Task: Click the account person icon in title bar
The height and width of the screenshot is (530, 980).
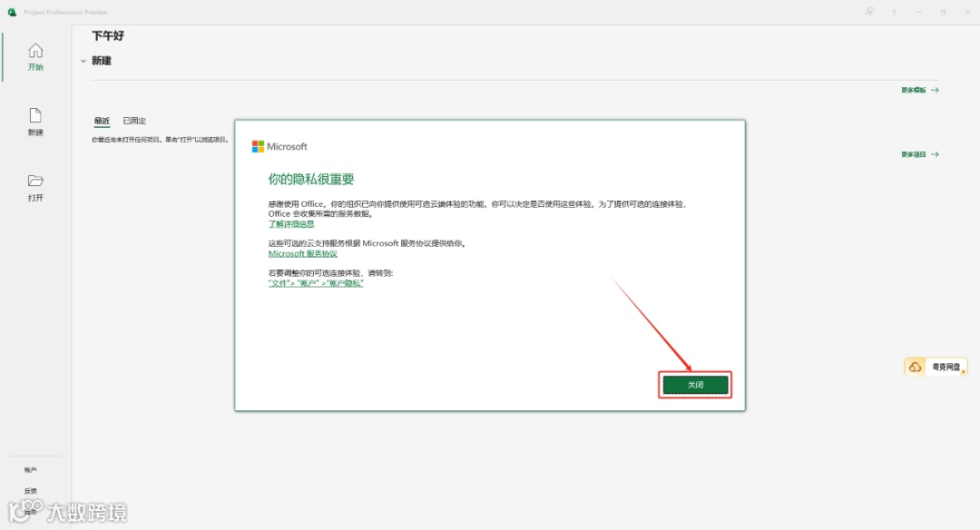Action: pyautogui.click(x=869, y=12)
